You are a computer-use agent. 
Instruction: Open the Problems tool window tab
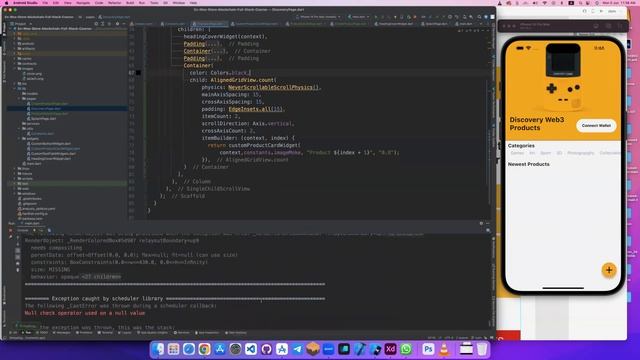(x=85, y=333)
